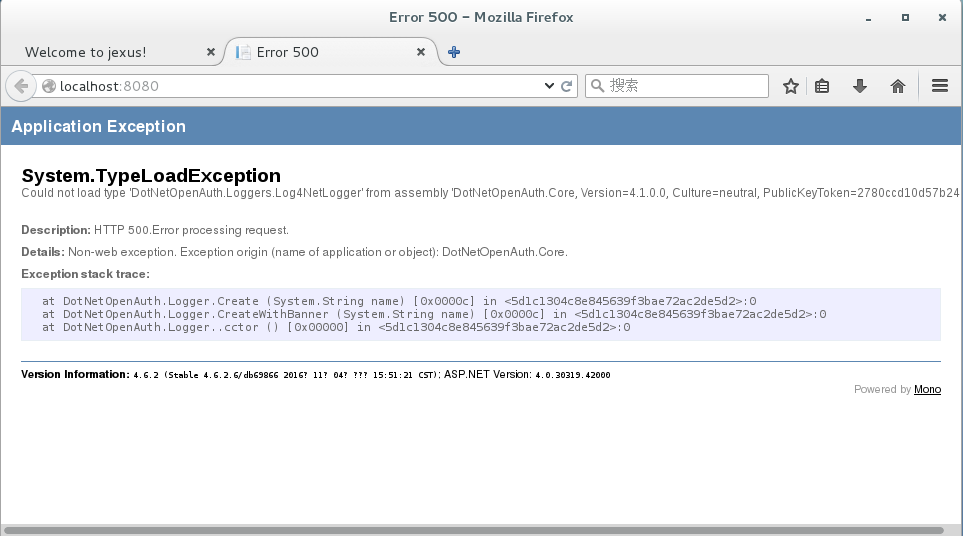Open the Firefox hamburger menu
This screenshot has height=536, width=963.
(940, 86)
